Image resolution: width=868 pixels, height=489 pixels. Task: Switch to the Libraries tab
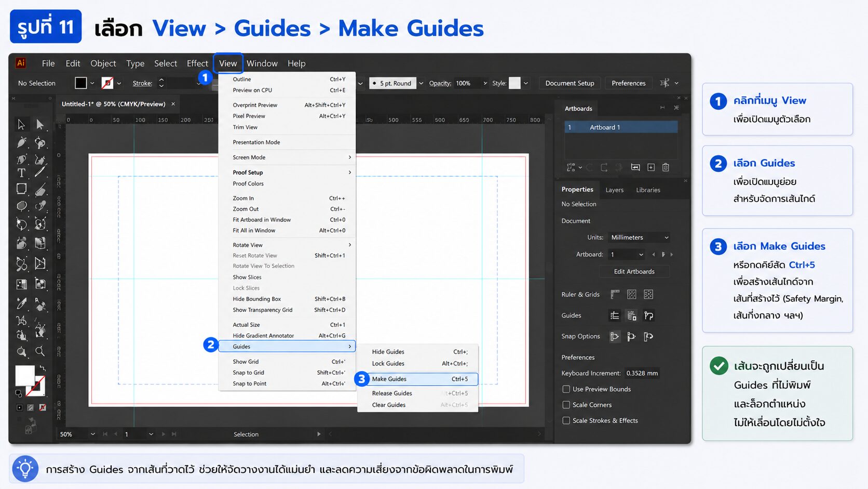coord(648,190)
